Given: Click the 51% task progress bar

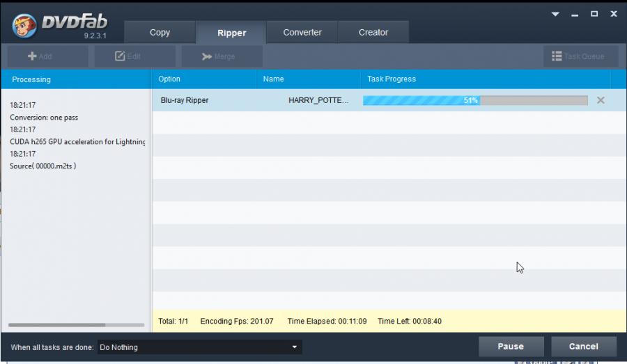Looking at the screenshot, I should [475, 100].
